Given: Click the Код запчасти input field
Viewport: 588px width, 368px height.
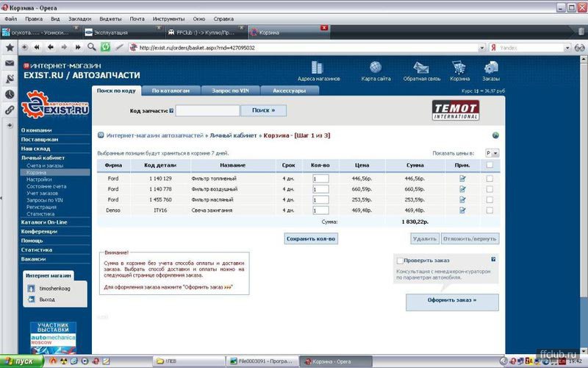Looking at the screenshot, I should click(x=207, y=110).
